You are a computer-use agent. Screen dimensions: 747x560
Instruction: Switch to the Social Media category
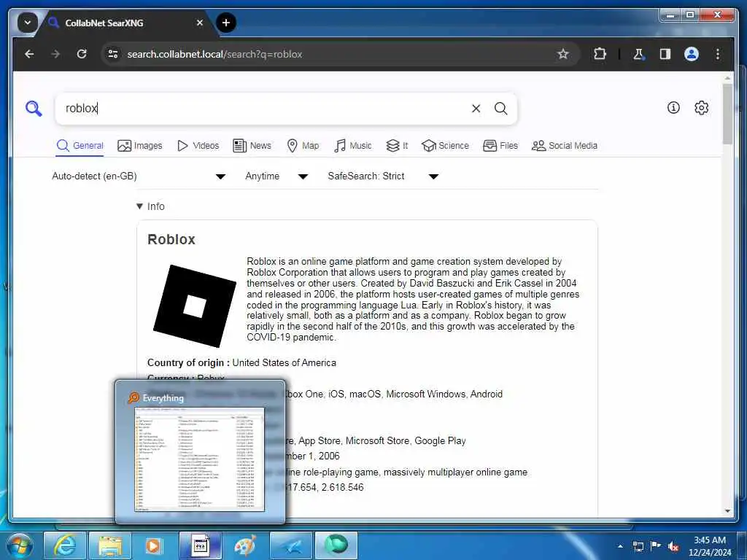(564, 146)
